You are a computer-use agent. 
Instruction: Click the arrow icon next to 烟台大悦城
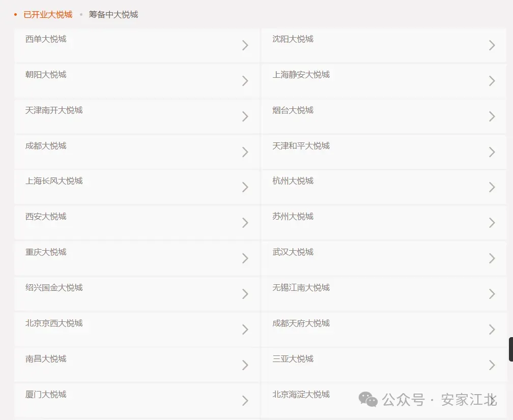(492, 116)
